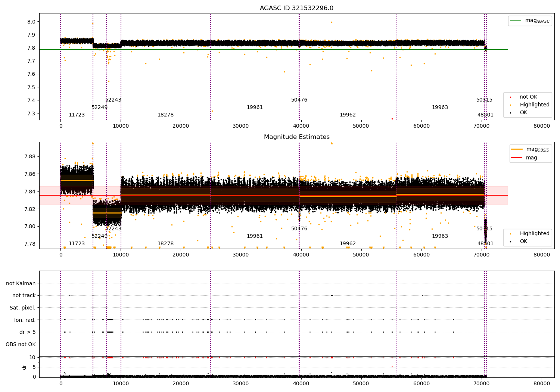560x392 pixels.
Task: Click the 'dr > 5' axis label
Action: tap(28, 332)
